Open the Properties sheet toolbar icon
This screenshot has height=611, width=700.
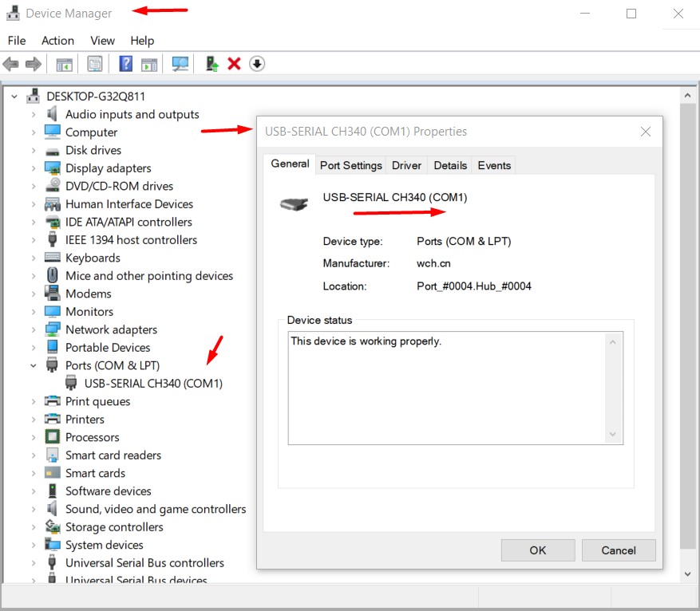(x=95, y=65)
